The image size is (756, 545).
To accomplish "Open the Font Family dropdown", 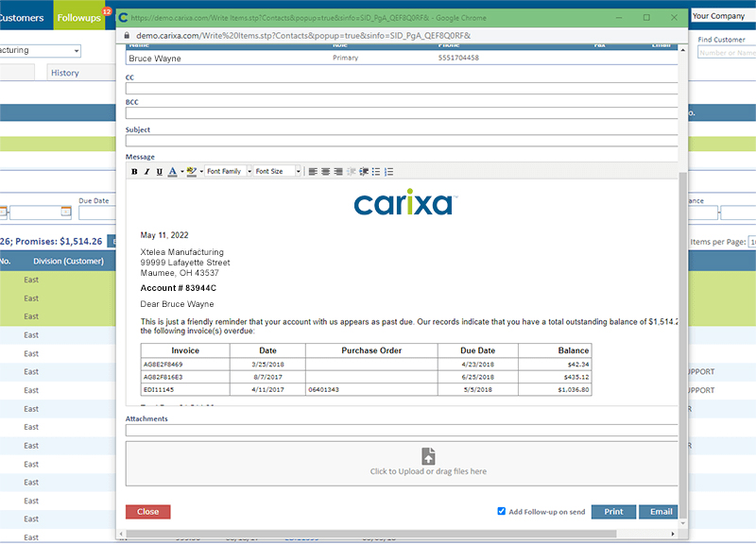I will 229,171.
